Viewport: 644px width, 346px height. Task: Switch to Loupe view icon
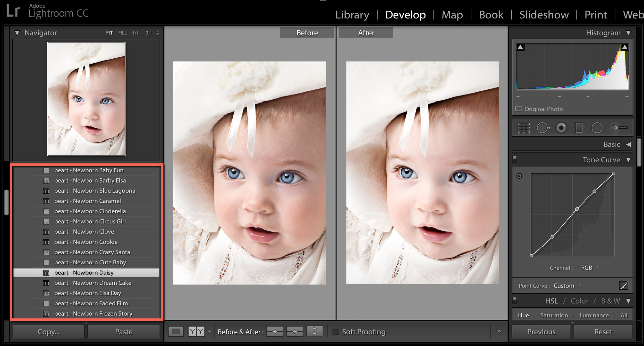176,331
